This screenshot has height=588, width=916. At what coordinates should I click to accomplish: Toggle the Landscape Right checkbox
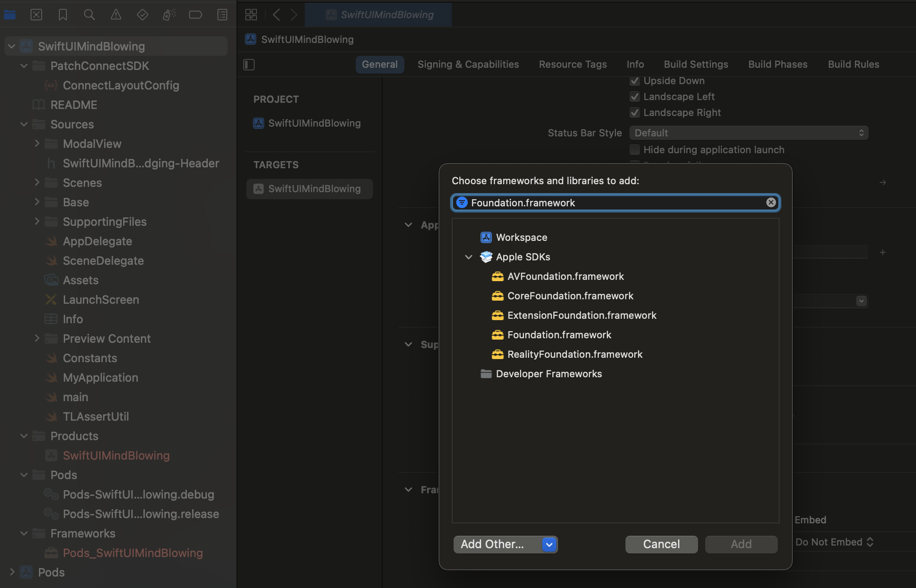(635, 112)
